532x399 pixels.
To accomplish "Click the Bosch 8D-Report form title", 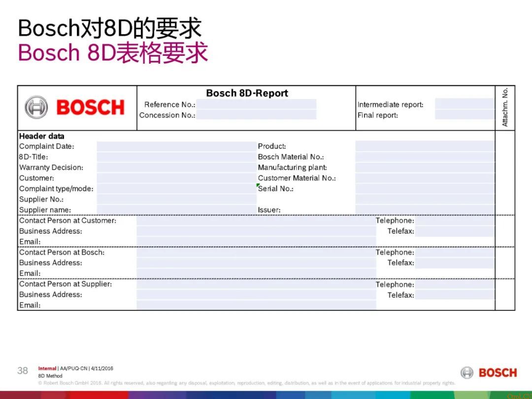I will point(247,93).
